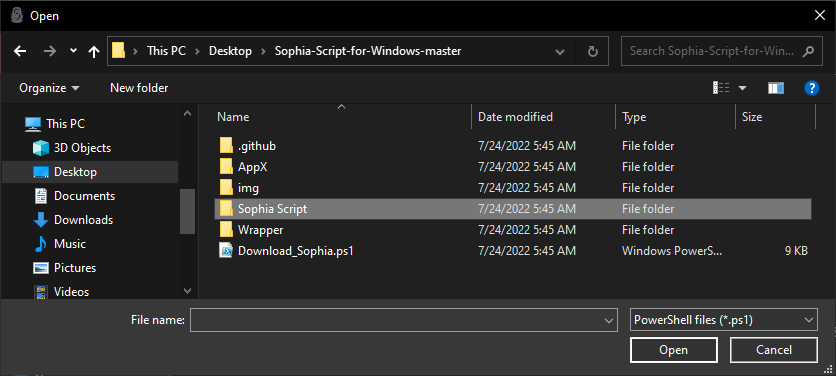Image resolution: width=836 pixels, height=376 pixels.
Task: Refresh the current folder view
Action: [x=592, y=51]
